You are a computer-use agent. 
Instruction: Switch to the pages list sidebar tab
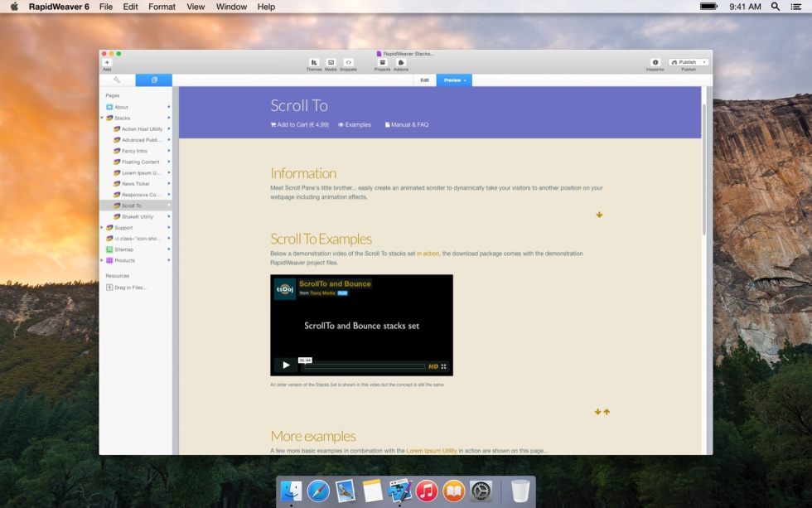[x=154, y=80]
